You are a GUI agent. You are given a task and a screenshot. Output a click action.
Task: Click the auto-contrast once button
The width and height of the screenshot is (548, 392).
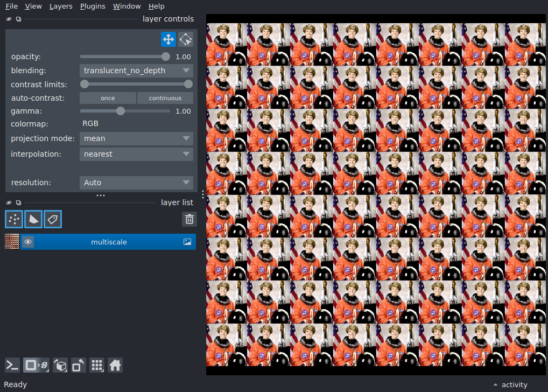[108, 98]
